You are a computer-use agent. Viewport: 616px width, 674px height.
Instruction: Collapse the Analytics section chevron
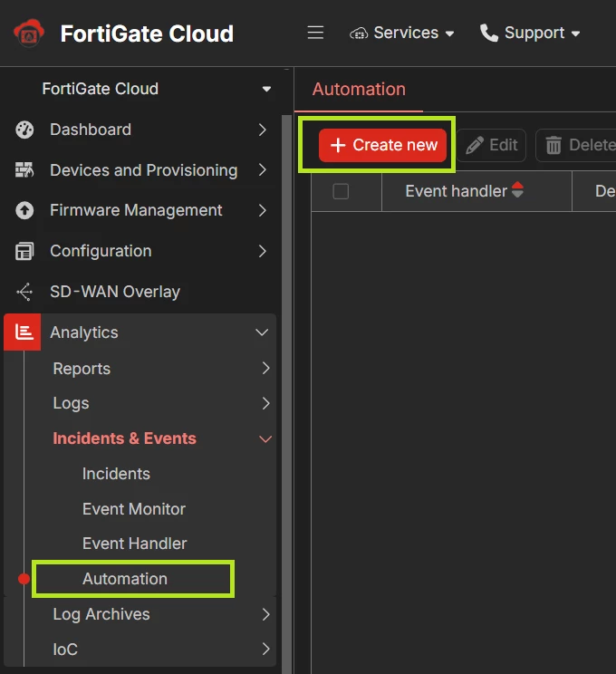click(262, 332)
